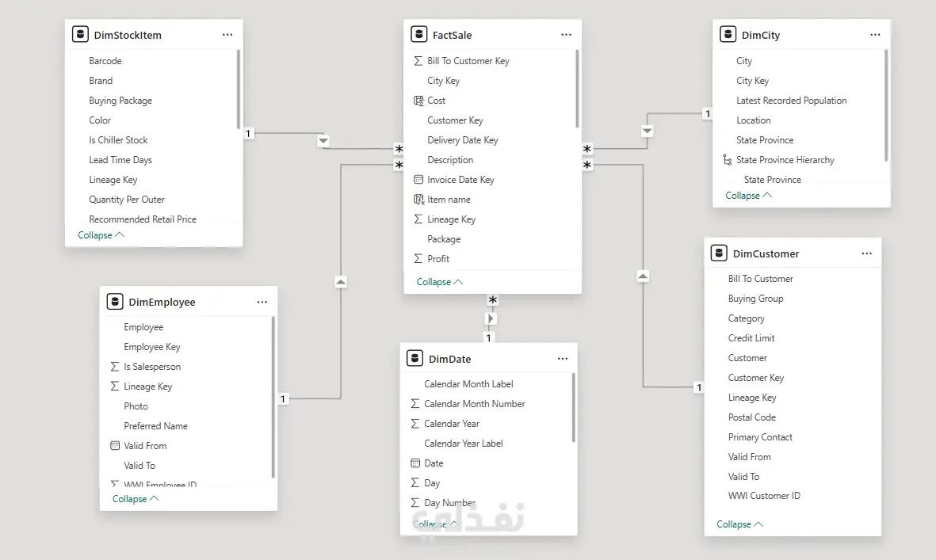The height and width of the screenshot is (560, 936).
Task: Collapse the DimCustomer table
Action: tap(740, 524)
